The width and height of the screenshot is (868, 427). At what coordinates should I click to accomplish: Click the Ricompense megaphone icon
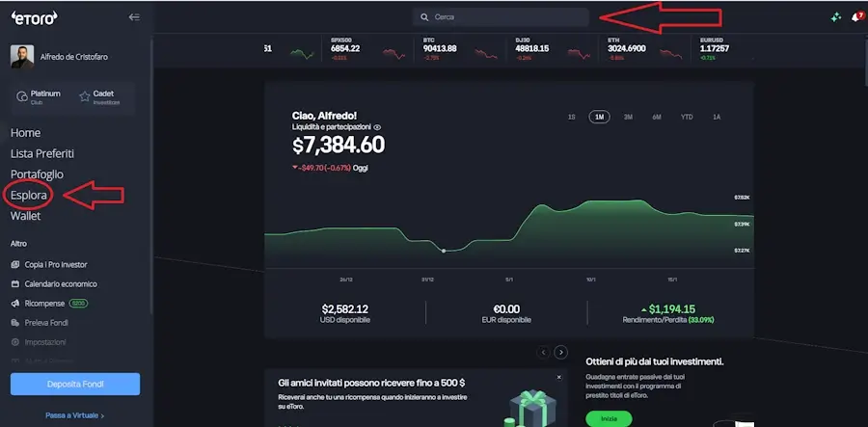click(x=15, y=303)
